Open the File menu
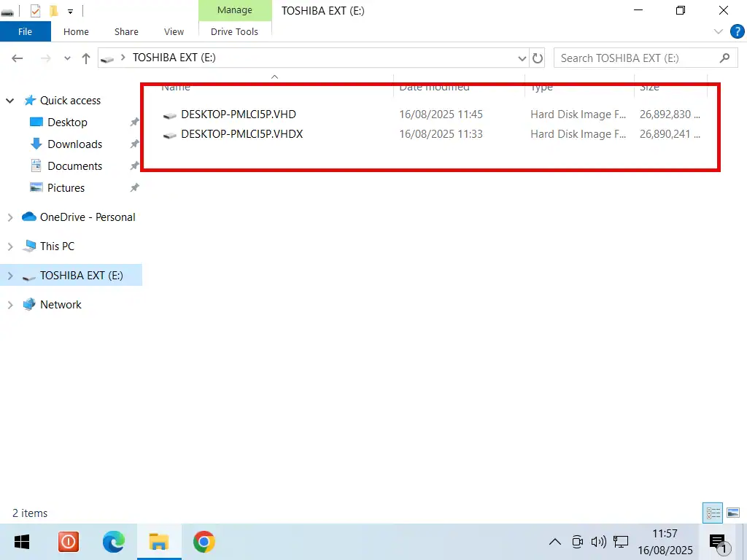 tap(25, 32)
